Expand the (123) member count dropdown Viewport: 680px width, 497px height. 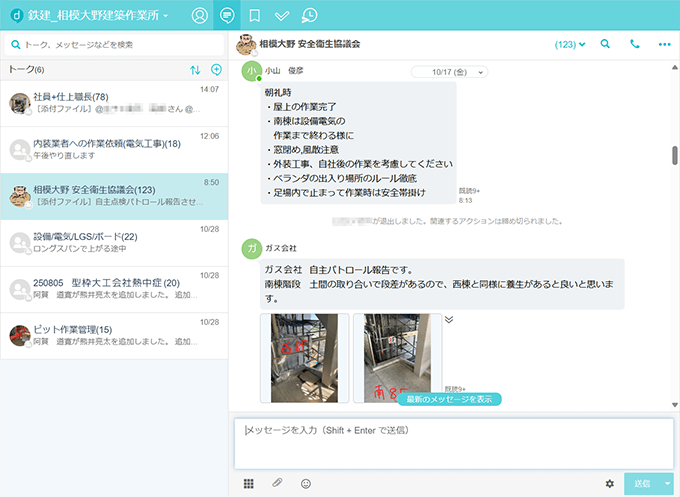click(570, 44)
